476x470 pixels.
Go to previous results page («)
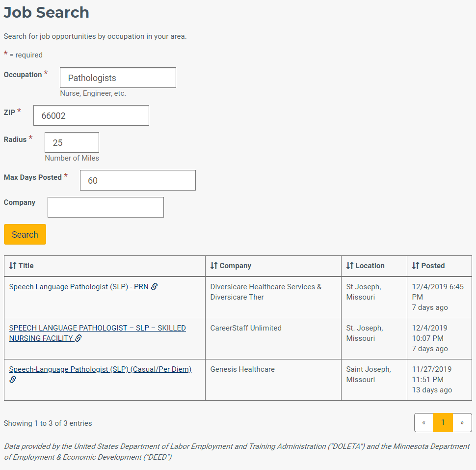[x=424, y=422]
